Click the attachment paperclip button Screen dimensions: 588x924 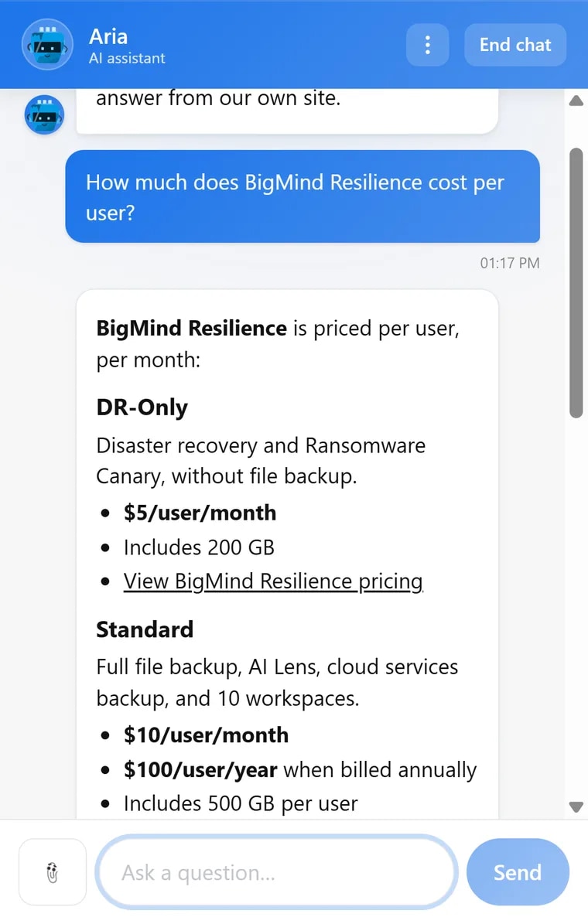click(53, 872)
